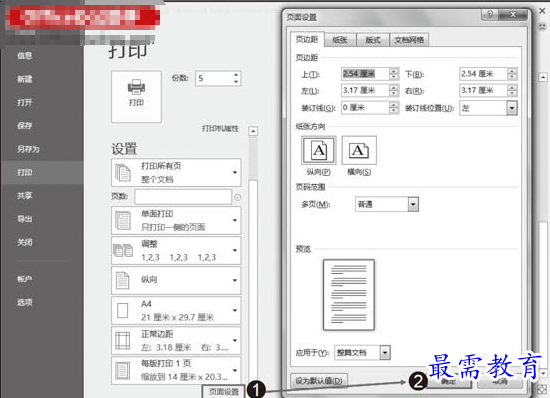This screenshot has width=550, height=398.
Task: Increase the gutter spinner value
Action: pyautogui.click(x=394, y=104)
